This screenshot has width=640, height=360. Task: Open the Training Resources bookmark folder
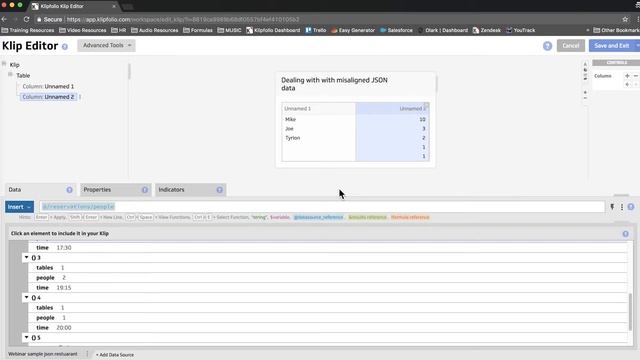[28, 30]
